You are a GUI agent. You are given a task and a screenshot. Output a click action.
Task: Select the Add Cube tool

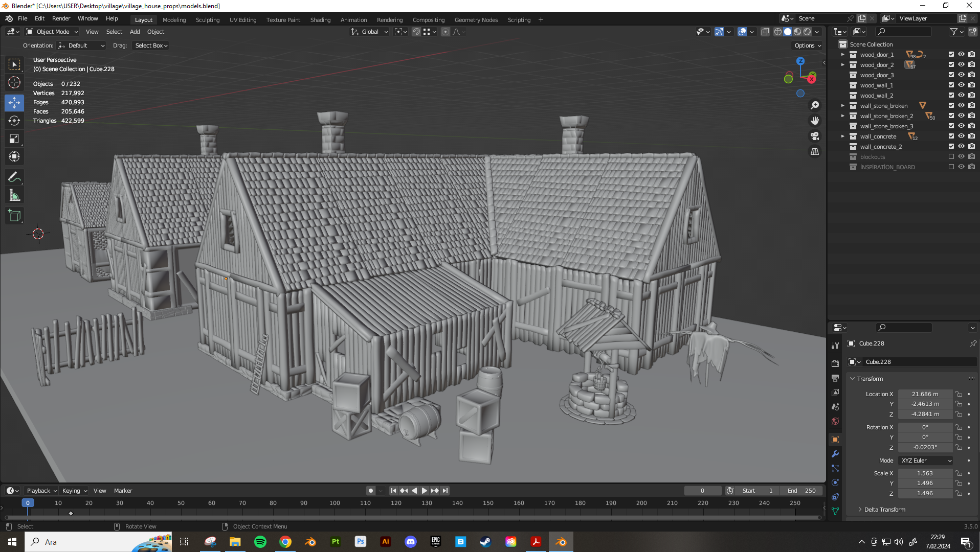click(14, 216)
